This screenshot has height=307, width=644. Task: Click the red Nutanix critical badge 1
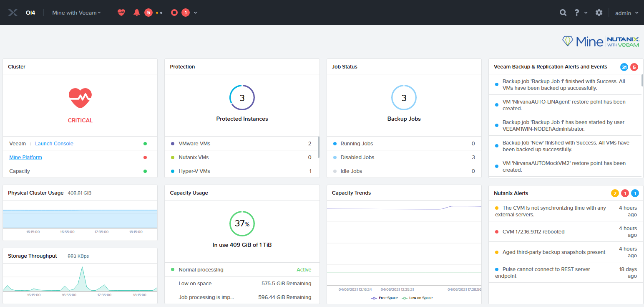point(625,193)
